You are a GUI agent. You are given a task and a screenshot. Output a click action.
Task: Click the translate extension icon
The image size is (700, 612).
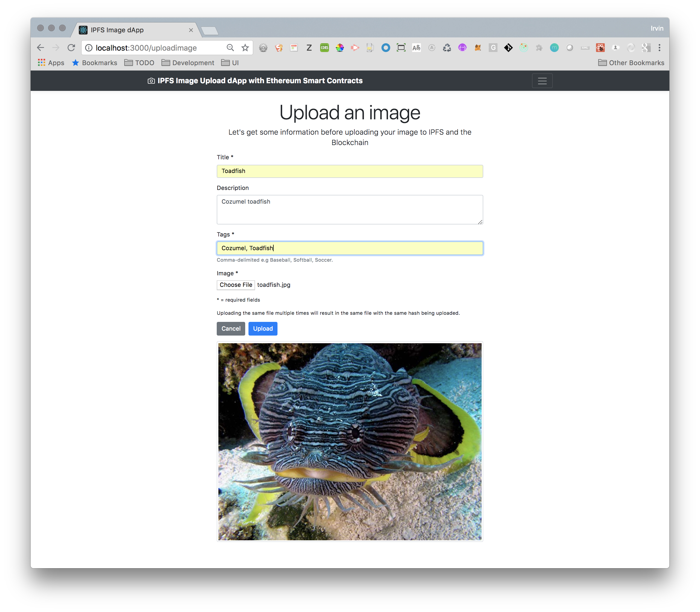click(x=416, y=48)
